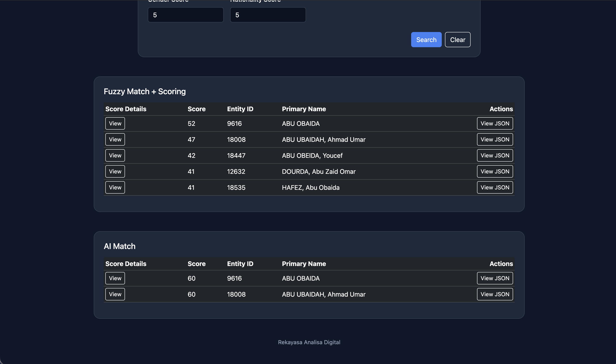Click the Nationality Score input field
The height and width of the screenshot is (364, 616).
coord(268,15)
